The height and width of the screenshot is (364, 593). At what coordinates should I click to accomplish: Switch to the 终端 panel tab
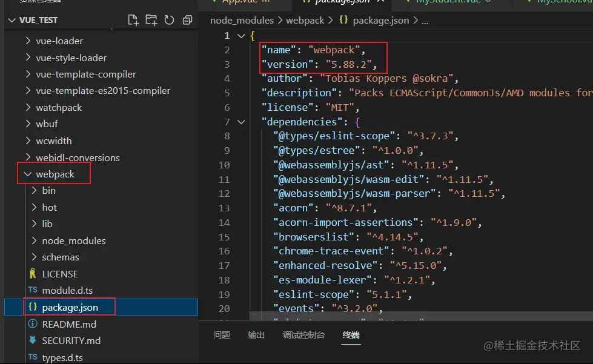point(351,335)
